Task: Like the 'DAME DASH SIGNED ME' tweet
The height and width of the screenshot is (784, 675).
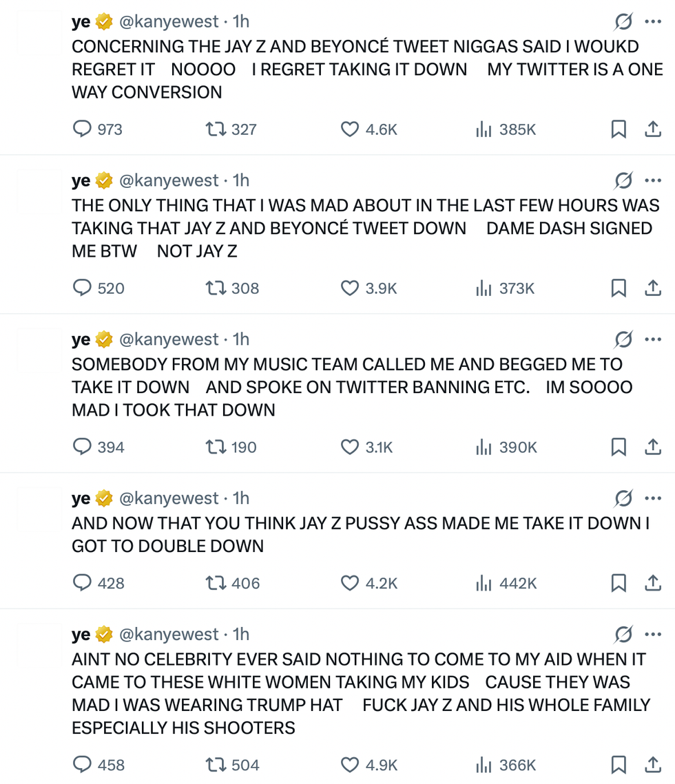Action: 351,288
